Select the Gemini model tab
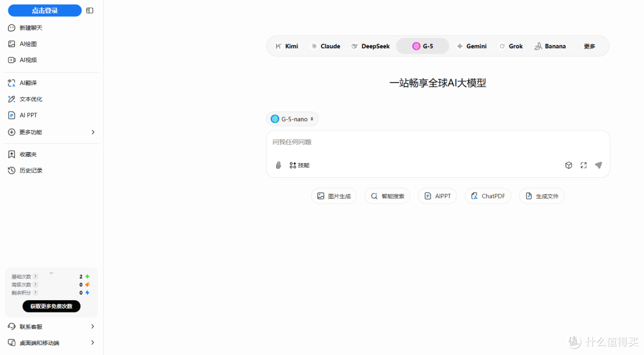 click(x=472, y=46)
